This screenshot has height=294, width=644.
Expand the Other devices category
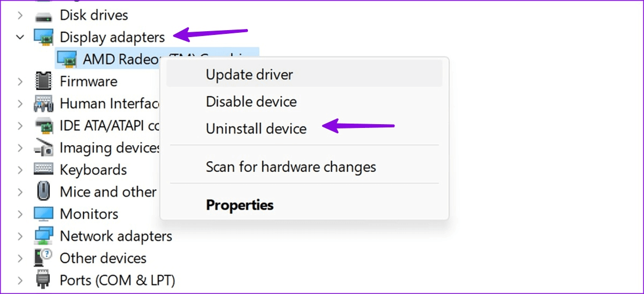pos(20,258)
